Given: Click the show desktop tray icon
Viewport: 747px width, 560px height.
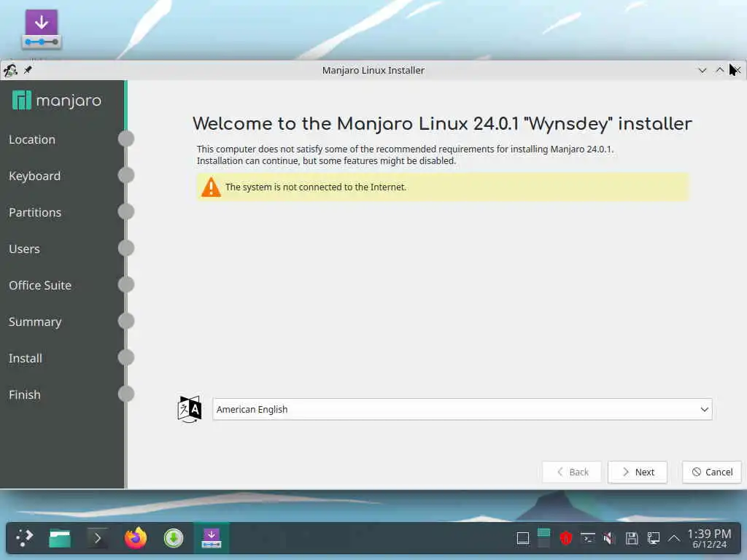Looking at the screenshot, I should point(523,539).
